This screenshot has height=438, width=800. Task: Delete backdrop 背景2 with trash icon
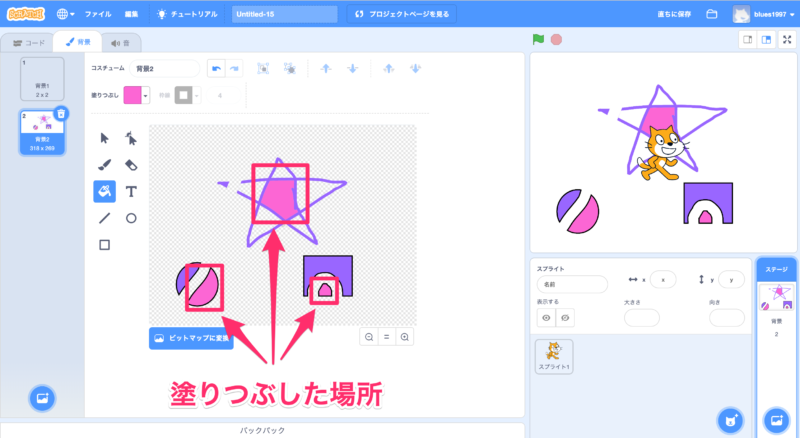pyautogui.click(x=61, y=114)
